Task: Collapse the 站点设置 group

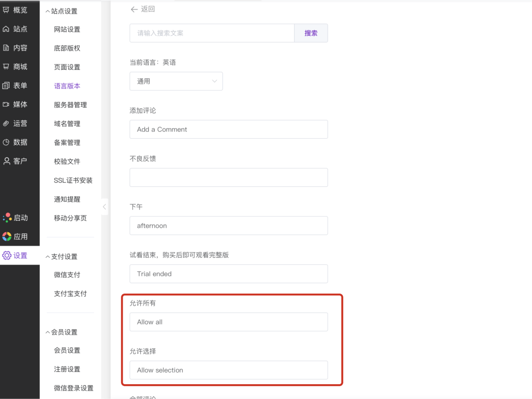Action: click(48, 11)
